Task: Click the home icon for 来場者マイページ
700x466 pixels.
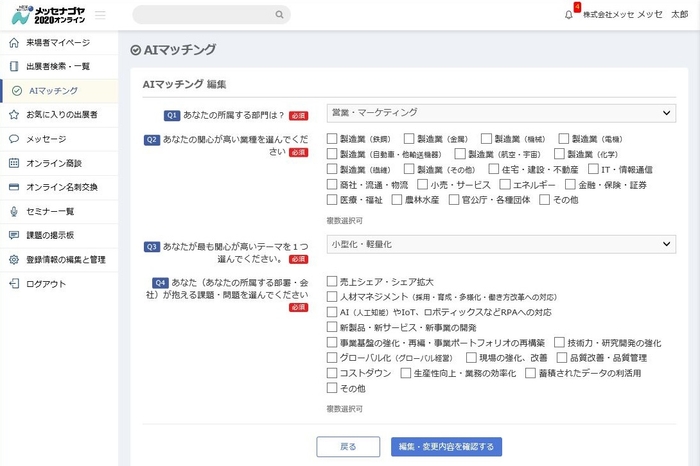Action: click(13, 43)
